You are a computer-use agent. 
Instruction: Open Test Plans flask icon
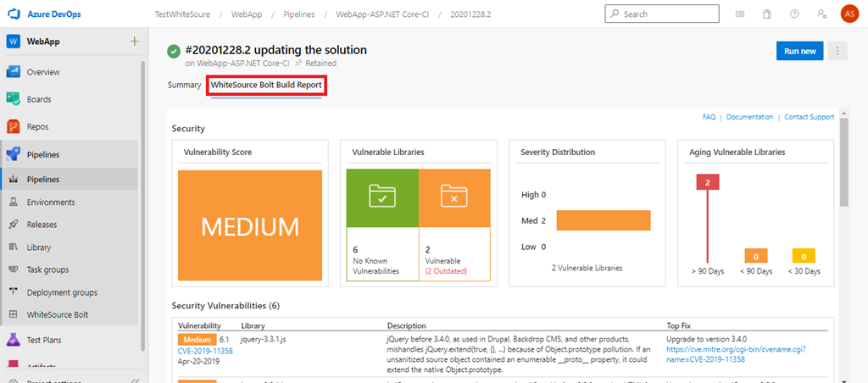[x=14, y=340]
